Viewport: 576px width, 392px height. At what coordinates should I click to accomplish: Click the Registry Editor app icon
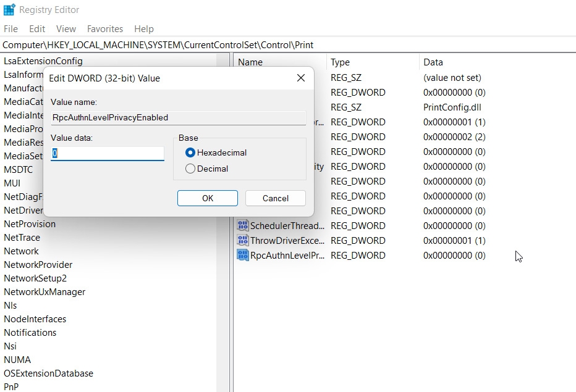point(9,9)
